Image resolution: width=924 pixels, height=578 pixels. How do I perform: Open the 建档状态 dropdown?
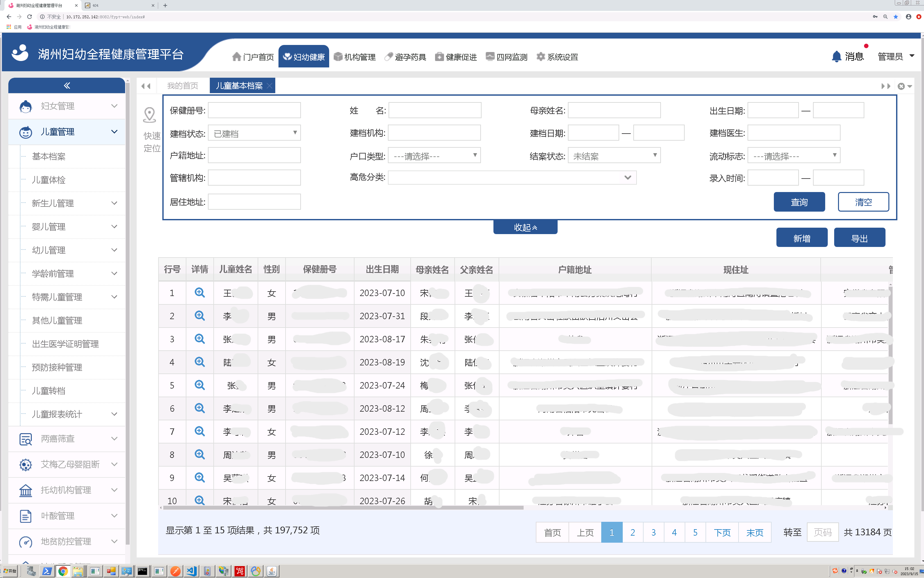254,133
